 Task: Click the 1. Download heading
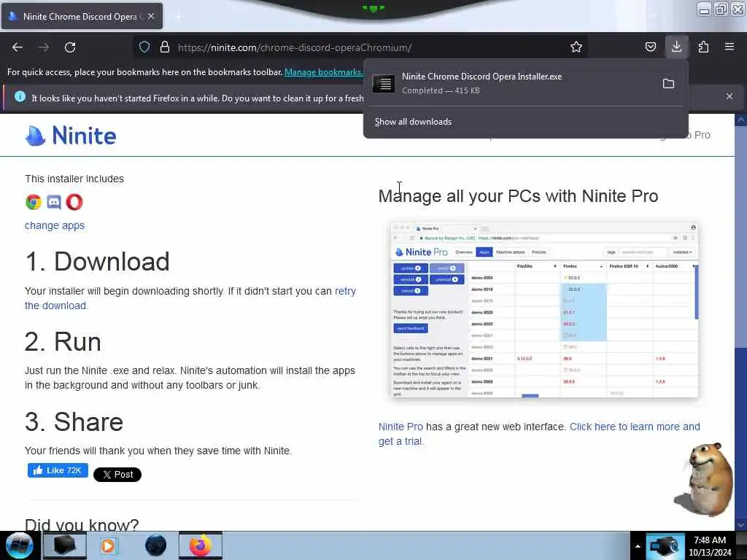(x=97, y=262)
